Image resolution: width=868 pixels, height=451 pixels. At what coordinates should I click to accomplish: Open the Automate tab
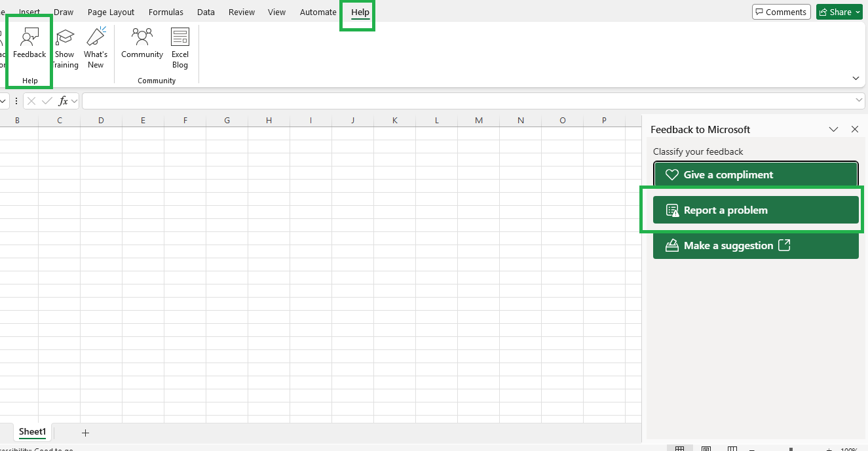pyautogui.click(x=318, y=12)
